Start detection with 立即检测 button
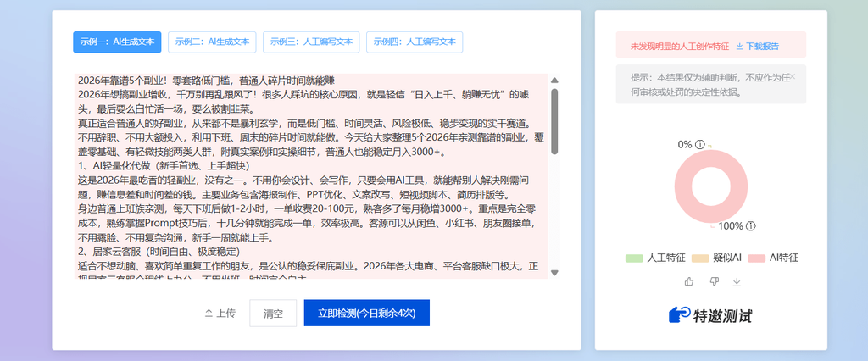Viewport: 868px width, 361px height. (366, 314)
